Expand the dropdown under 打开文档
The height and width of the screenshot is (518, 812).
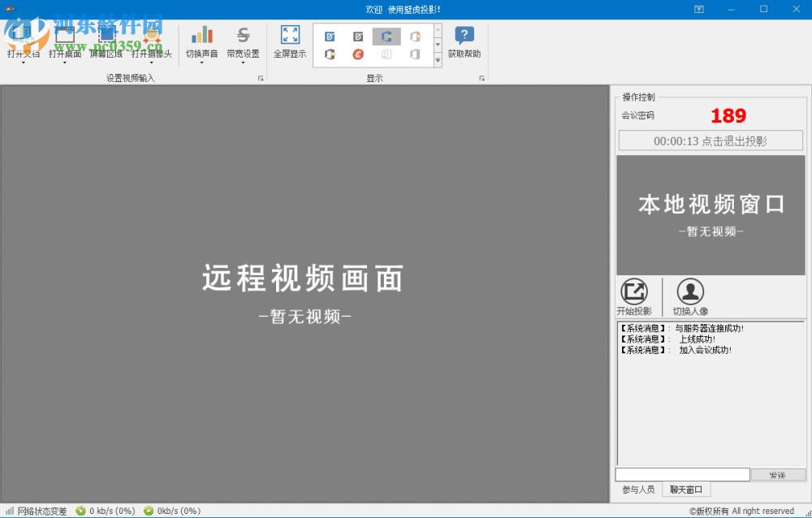pyautogui.click(x=23, y=62)
